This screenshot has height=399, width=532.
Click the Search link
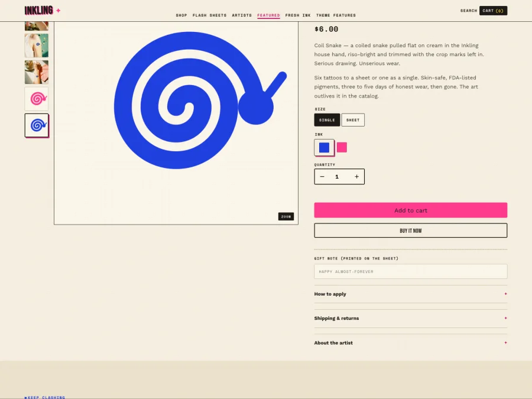469,11
